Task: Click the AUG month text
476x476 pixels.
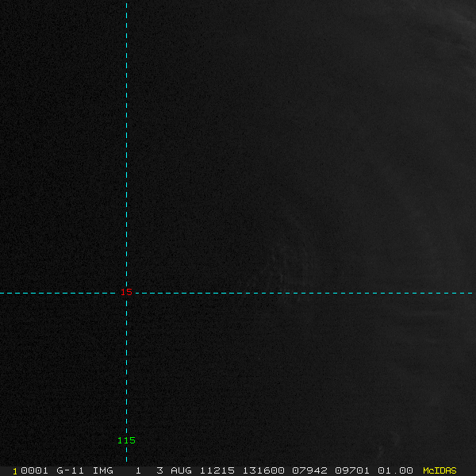Action: (x=181, y=470)
